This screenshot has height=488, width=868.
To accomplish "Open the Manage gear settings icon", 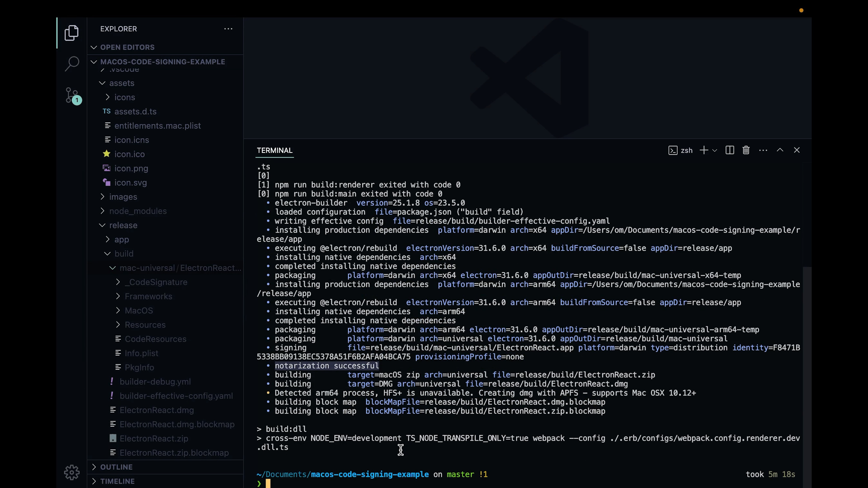I will 71,472.
